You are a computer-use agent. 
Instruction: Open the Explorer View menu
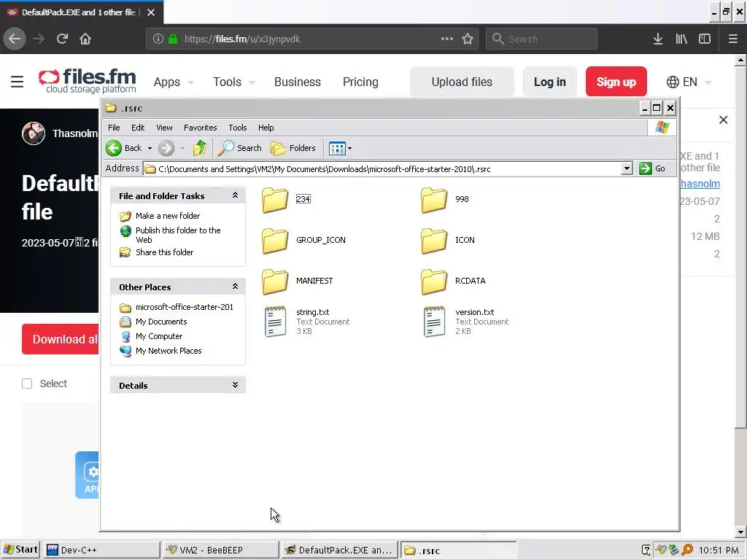(x=164, y=128)
